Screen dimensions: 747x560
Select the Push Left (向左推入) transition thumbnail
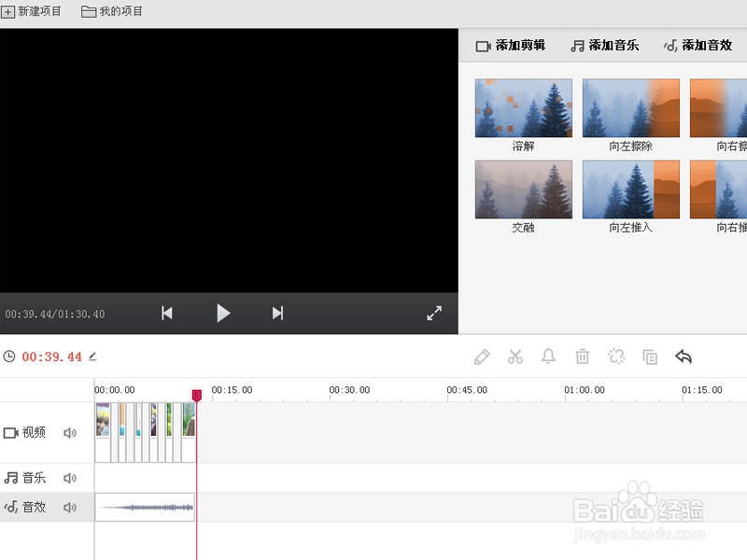click(x=631, y=189)
